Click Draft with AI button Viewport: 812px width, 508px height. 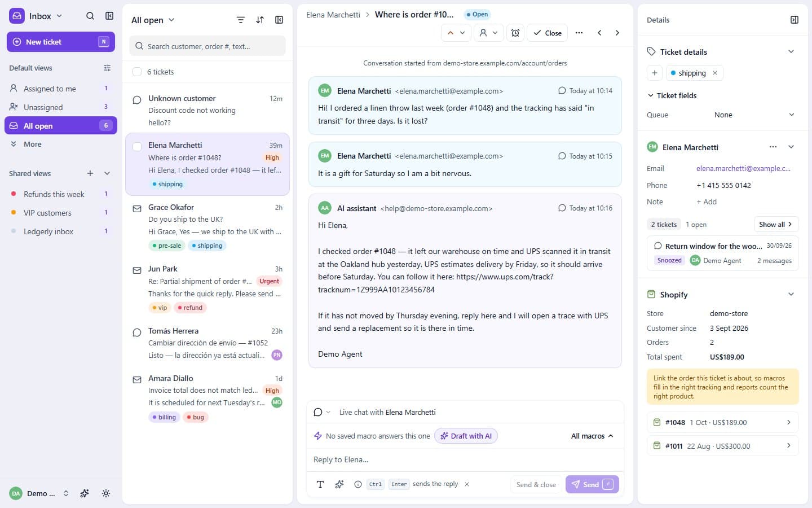[466, 436]
